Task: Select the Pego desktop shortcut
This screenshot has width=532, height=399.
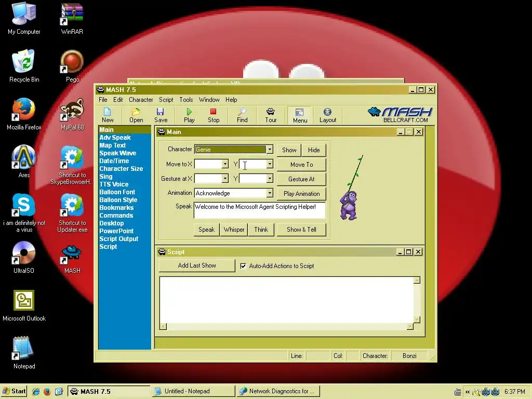Action: [x=72, y=66]
